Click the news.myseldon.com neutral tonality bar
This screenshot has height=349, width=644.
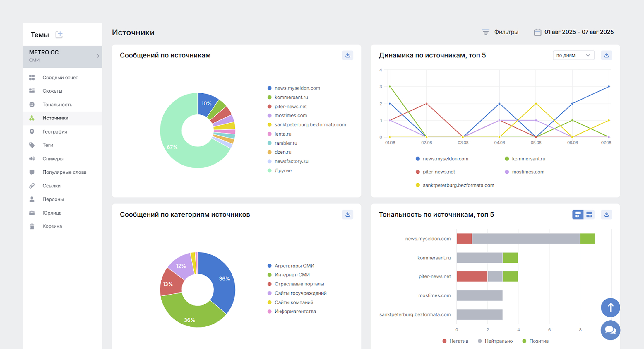[526, 239]
